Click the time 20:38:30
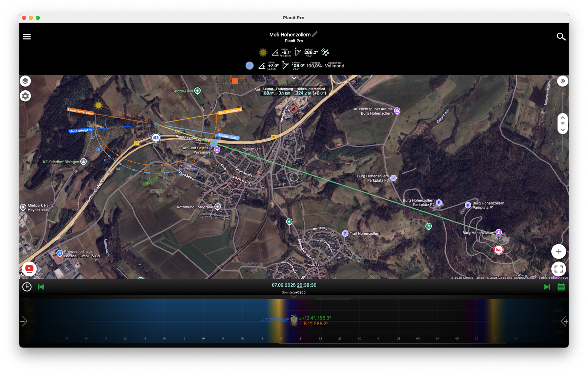 307,285
